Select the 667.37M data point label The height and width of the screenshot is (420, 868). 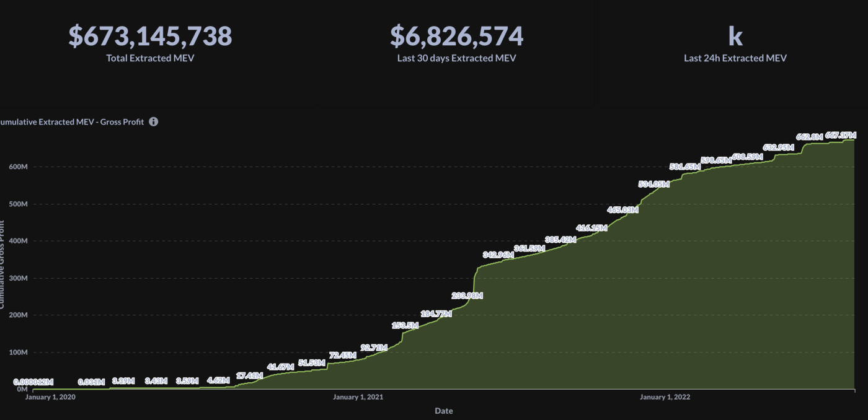tap(841, 135)
